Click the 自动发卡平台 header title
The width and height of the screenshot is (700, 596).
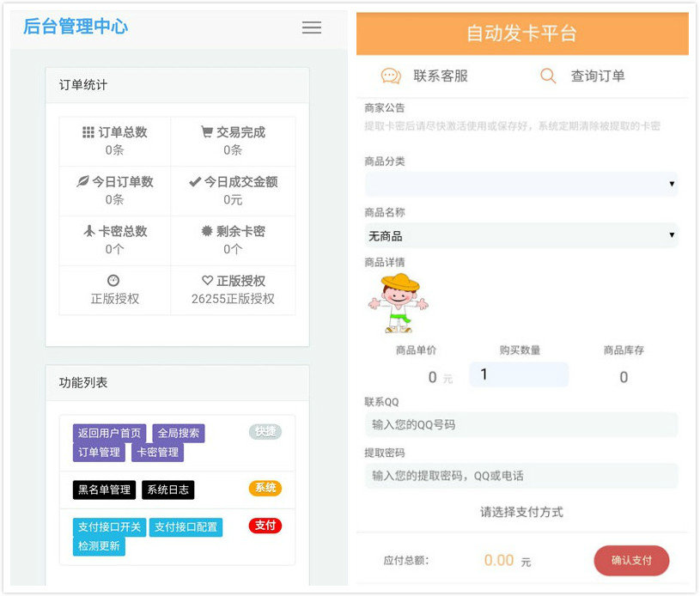pyautogui.click(x=522, y=33)
